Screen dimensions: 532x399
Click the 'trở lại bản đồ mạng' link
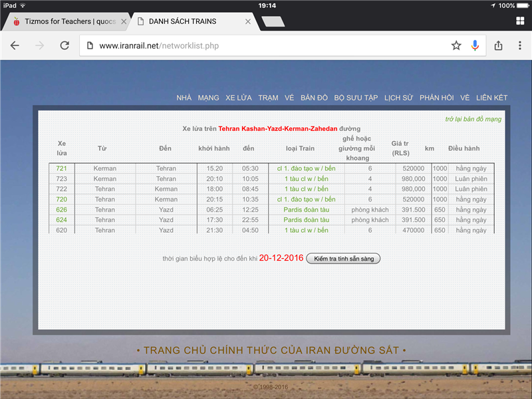(473, 119)
